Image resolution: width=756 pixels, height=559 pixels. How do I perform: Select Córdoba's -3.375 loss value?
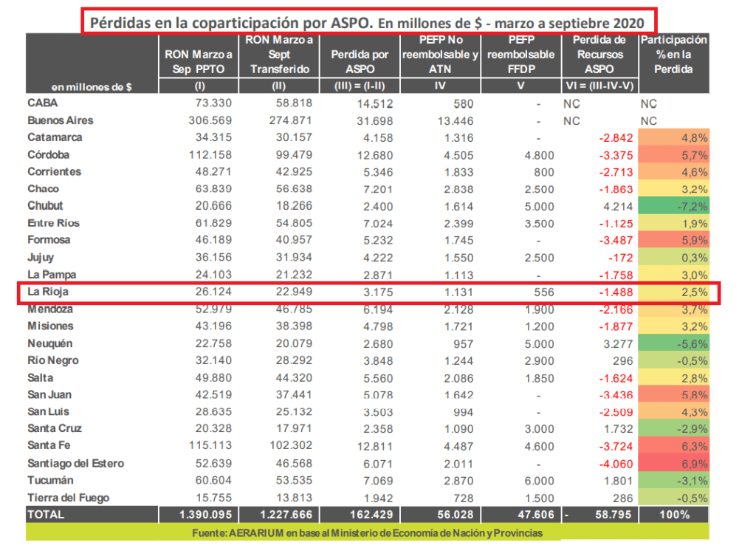616,155
